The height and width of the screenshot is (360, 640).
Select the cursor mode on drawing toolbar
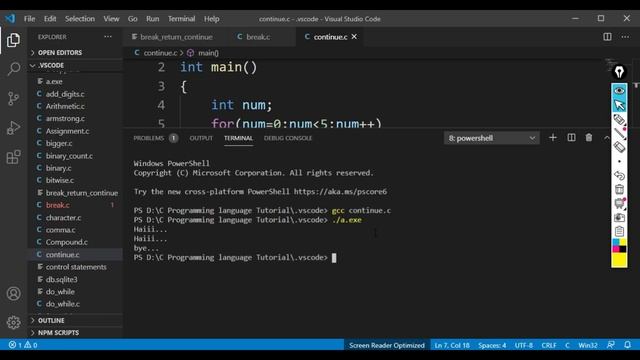pos(619,105)
